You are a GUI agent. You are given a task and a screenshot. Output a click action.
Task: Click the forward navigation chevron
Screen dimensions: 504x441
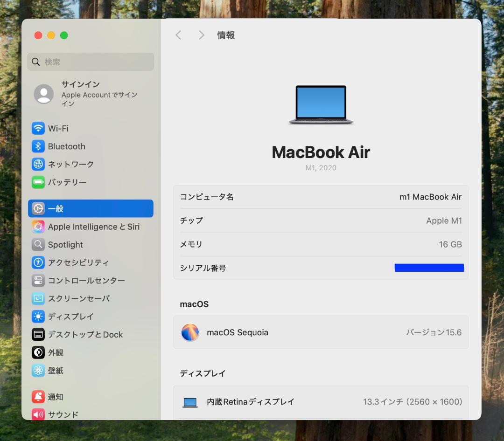[201, 34]
